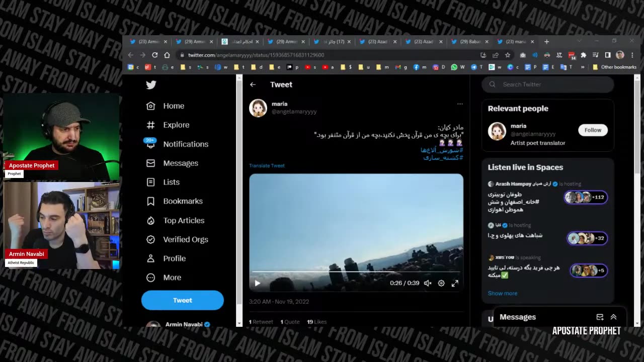Open a new browser tab
This screenshot has height=362, width=644.
(547, 42)
